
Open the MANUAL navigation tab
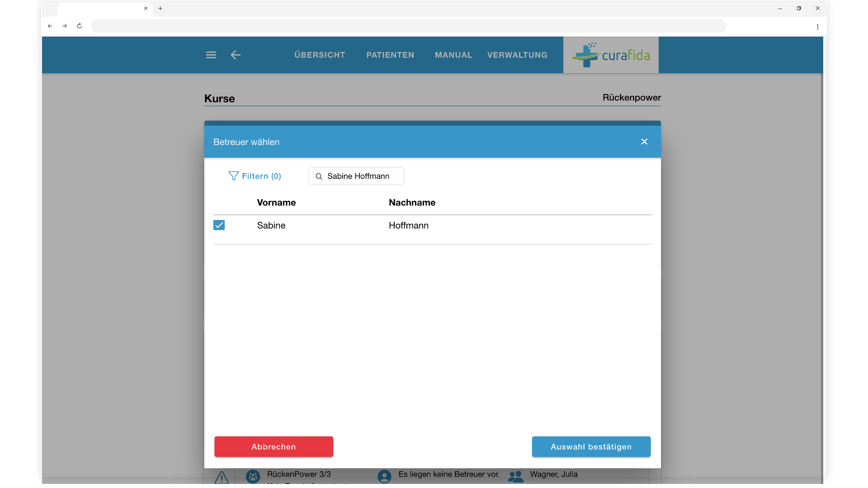[x=453, y=55]
